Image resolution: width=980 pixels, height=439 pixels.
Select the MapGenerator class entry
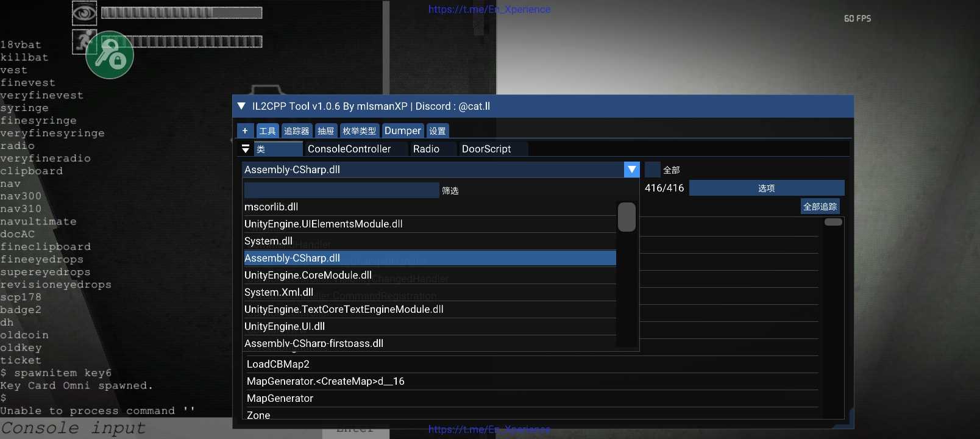coord(280,398)
